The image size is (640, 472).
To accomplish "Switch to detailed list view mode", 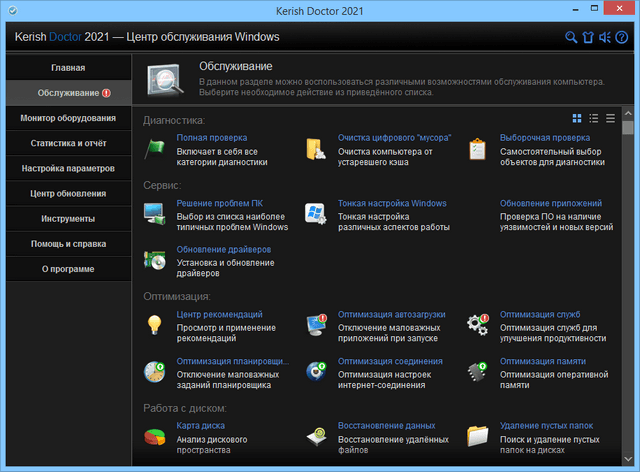I will [594, 118].
